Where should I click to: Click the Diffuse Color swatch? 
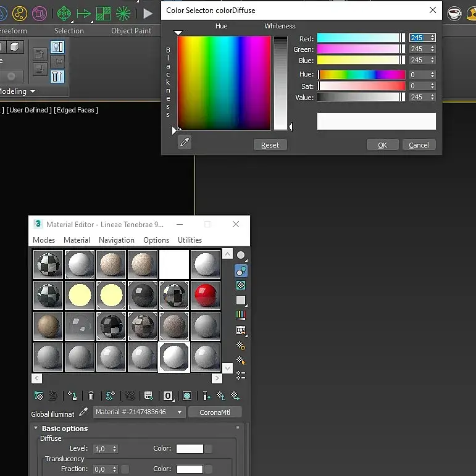coord(190,449)
